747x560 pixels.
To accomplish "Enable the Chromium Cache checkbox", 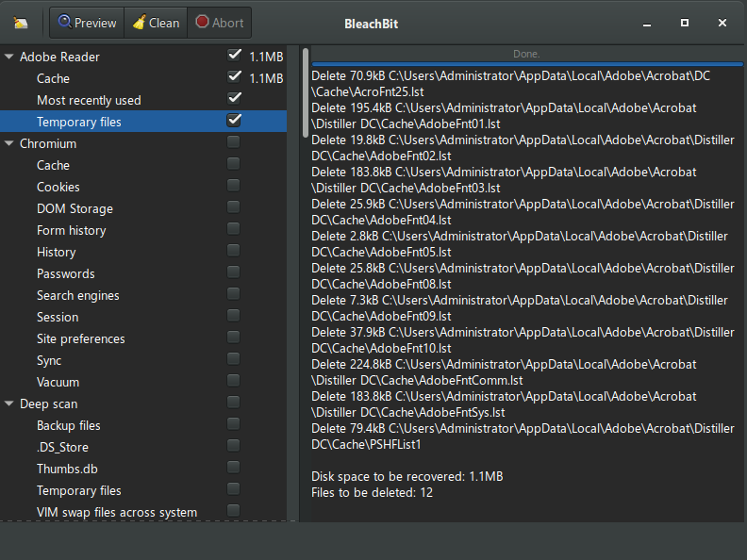I will (x=234, y=164).
